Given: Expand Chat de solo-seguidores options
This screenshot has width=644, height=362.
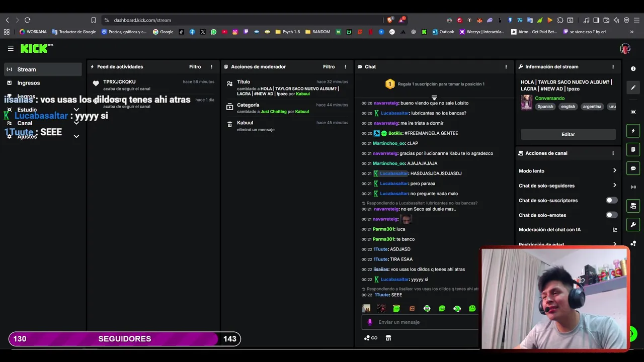Looking at the screenshot, I should [614, 186].
